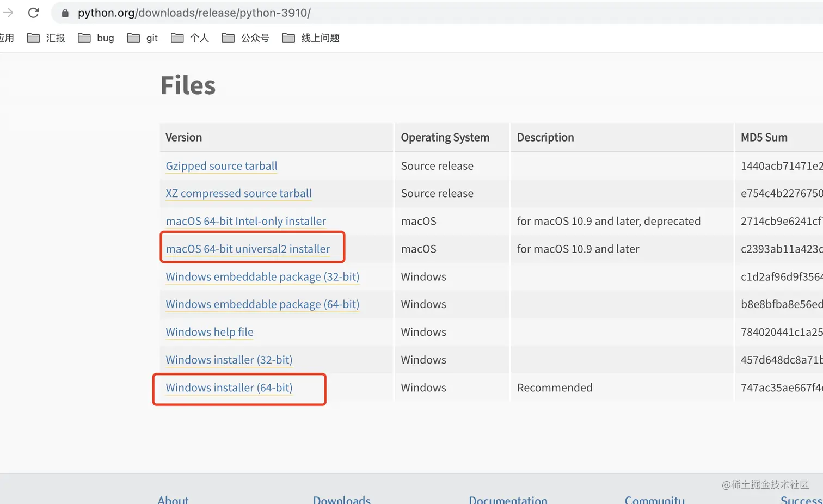The image size is (823, 504).
Task: Open the About footer link
Action: (173, 500)
